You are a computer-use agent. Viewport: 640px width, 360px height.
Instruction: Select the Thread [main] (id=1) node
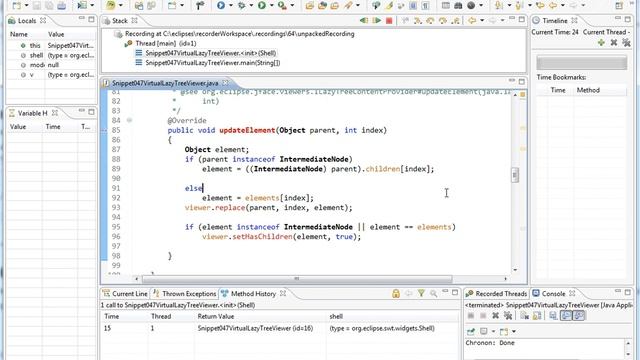click(x=165, y=43)
